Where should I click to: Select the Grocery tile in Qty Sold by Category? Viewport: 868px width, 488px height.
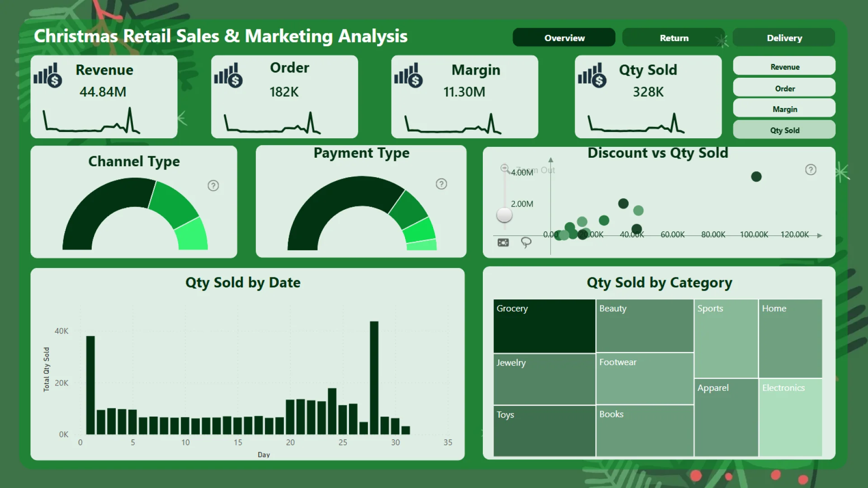pyautogui.click(x=544, y=325)
